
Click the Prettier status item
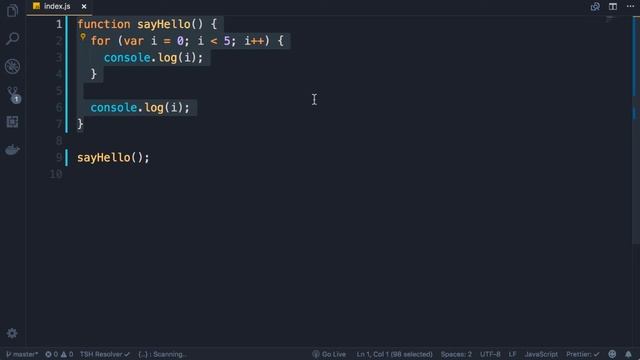(582, 354)
